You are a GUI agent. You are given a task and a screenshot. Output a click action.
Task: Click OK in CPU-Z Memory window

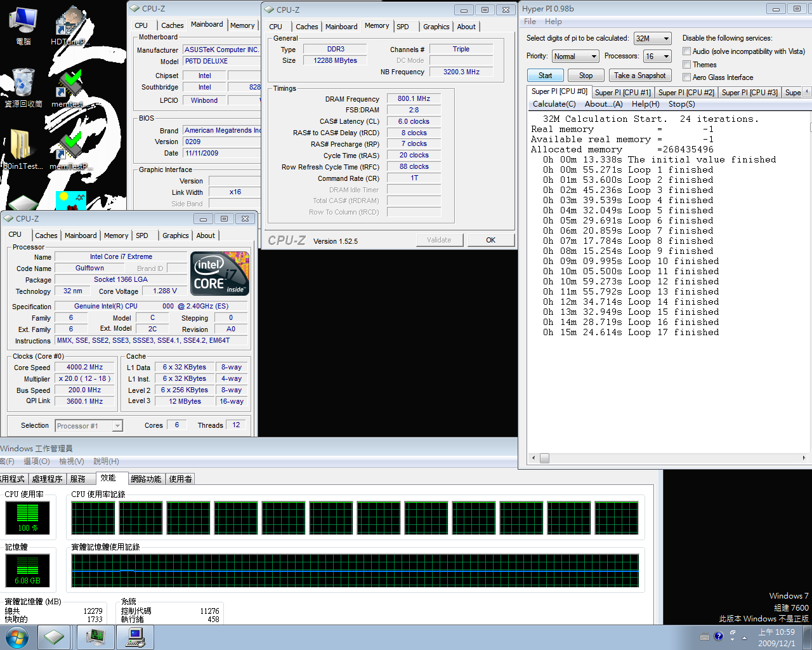coord(490,240)
